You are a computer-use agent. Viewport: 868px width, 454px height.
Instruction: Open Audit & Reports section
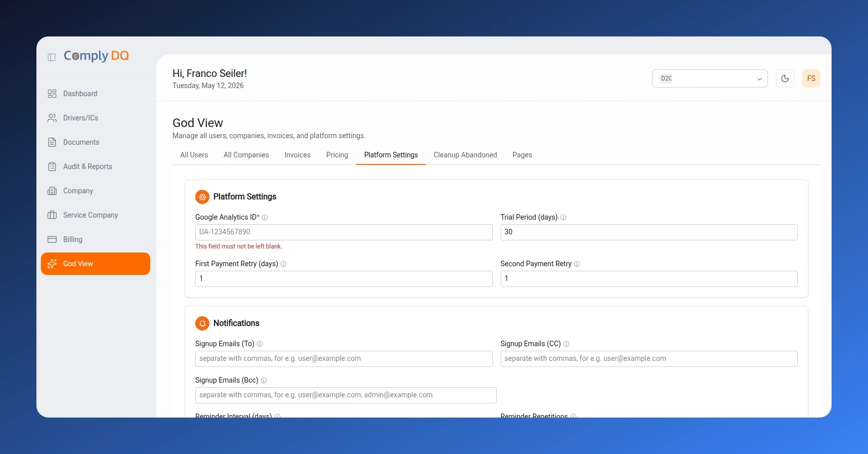[x=96, y=167]
